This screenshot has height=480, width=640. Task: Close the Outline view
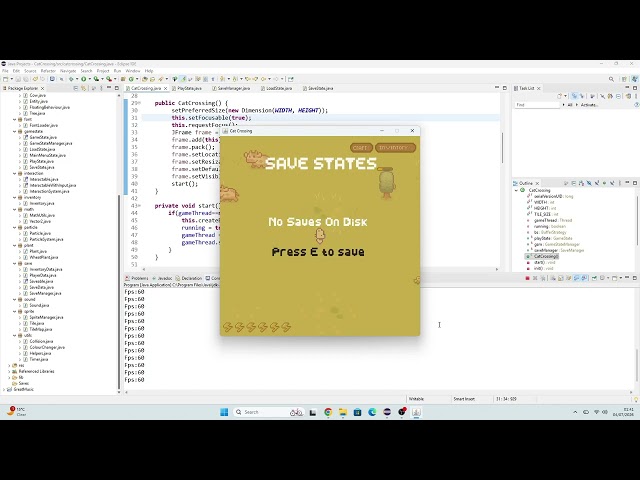tap(537, 183)
